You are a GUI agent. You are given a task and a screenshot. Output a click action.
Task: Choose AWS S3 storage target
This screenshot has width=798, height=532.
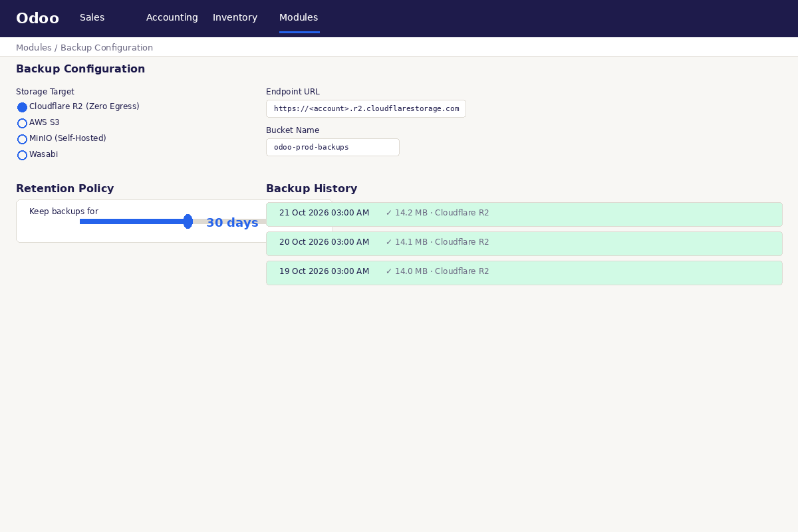click(22, 123)
